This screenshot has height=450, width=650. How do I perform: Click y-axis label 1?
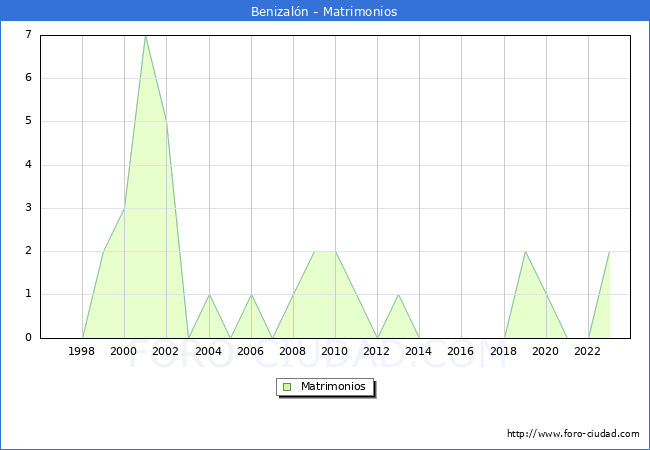pos(29,294)
